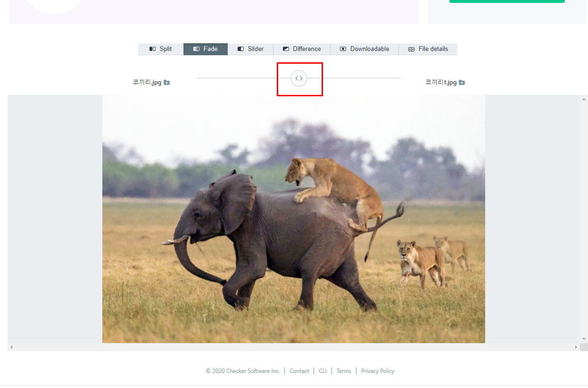Click the down arrow of vertical scrollbar
Image resolution: width=588 pixels, height=388 pixels.
[x=584, y=339]
